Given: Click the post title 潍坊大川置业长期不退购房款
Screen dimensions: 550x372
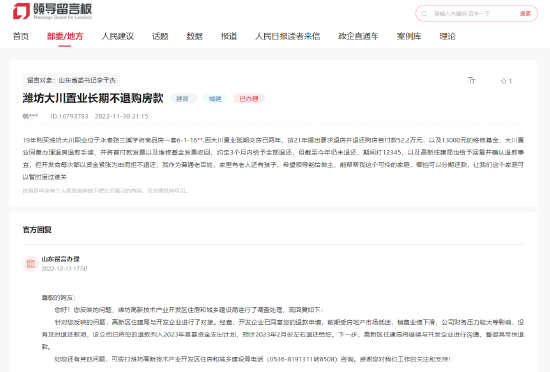Looking at the screenshot, I should pyautogui.click(x=93, y=99).
